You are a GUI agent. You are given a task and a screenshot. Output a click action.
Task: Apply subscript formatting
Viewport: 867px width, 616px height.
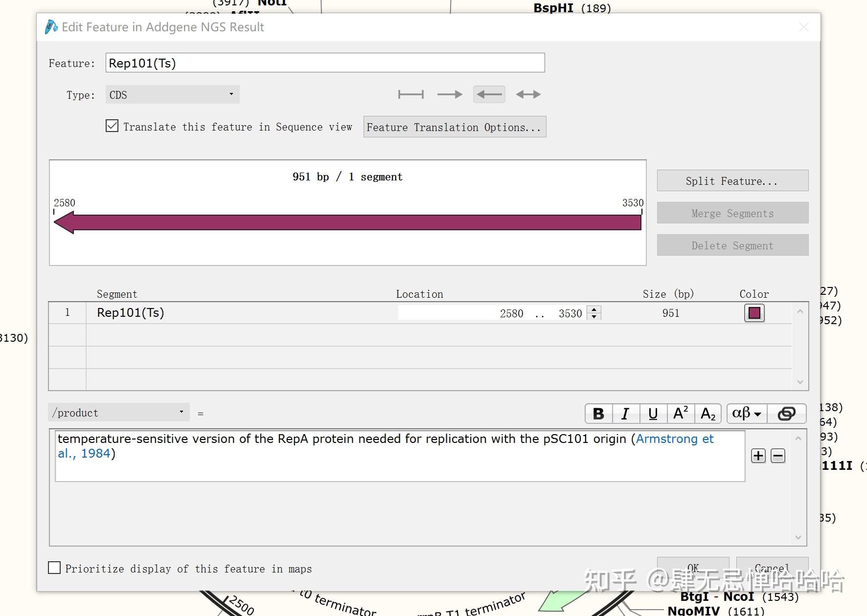click(707, 414)
